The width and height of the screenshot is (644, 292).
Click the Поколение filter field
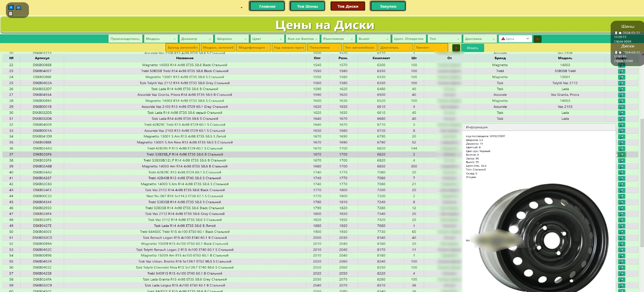[324, 47]
